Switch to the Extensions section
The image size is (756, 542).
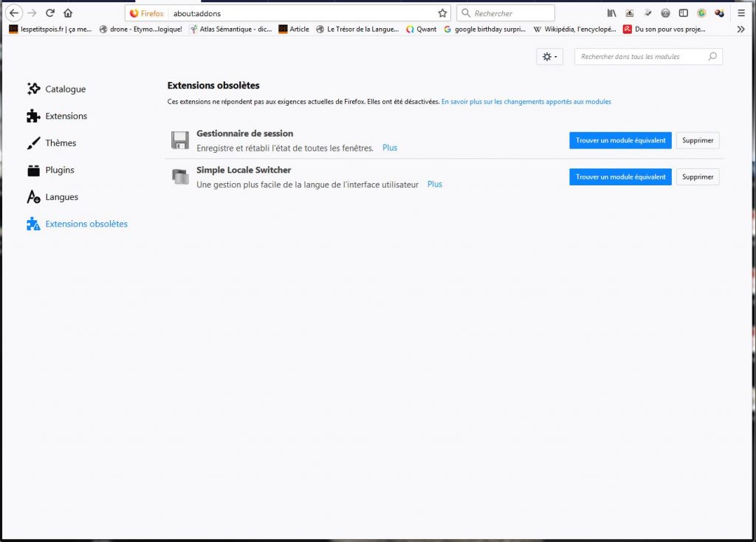pos(66,116)
